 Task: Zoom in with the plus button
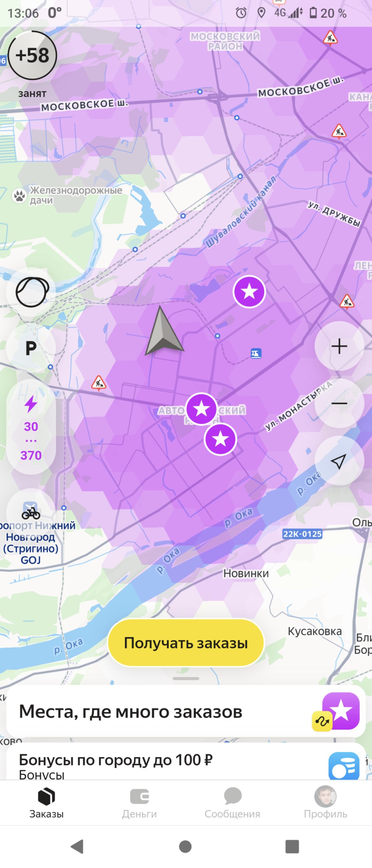click(339, 346)
